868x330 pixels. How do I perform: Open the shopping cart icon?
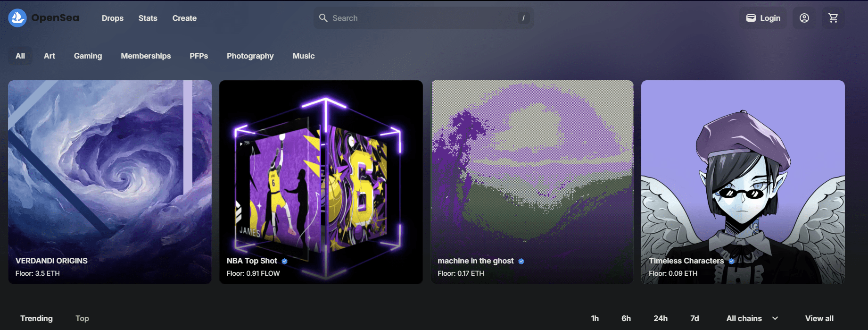(833, 18)
